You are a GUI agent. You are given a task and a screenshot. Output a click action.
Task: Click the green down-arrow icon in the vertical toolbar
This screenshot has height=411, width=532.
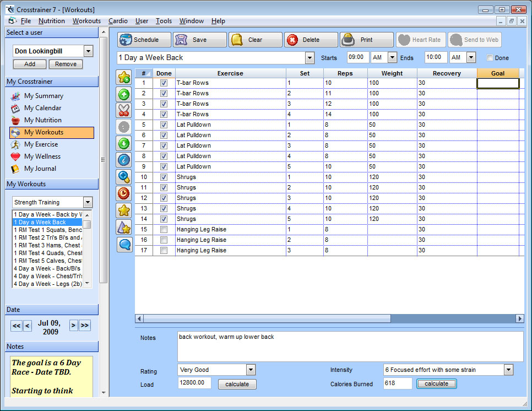[124, 144]
